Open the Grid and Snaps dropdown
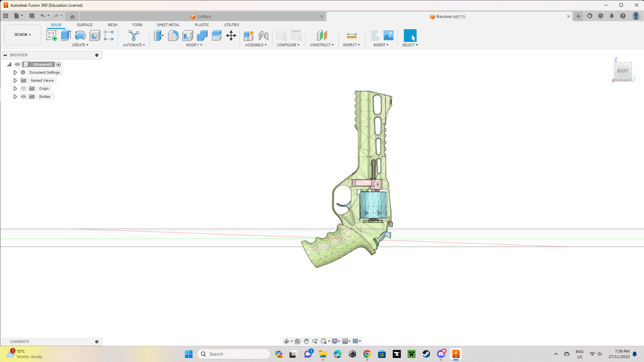 tap(346, 341)
